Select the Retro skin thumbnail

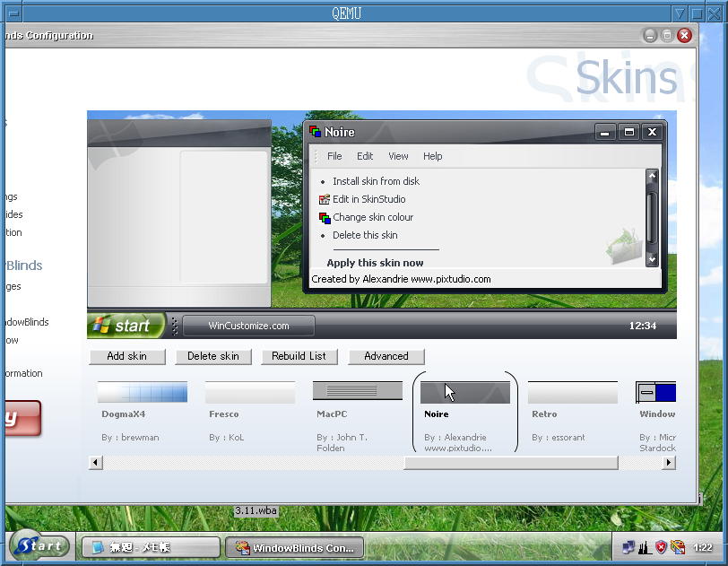click(x=573, y=392)
